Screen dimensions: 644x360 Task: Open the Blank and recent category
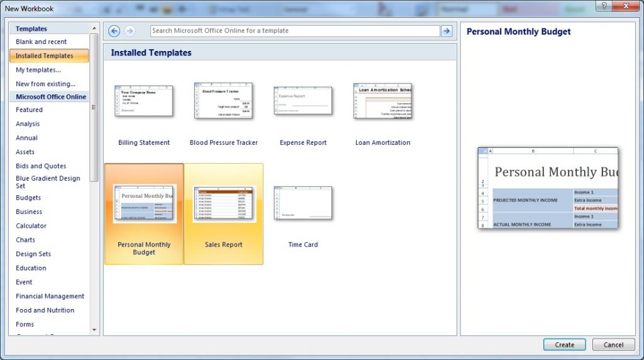[x=42, y=42]
